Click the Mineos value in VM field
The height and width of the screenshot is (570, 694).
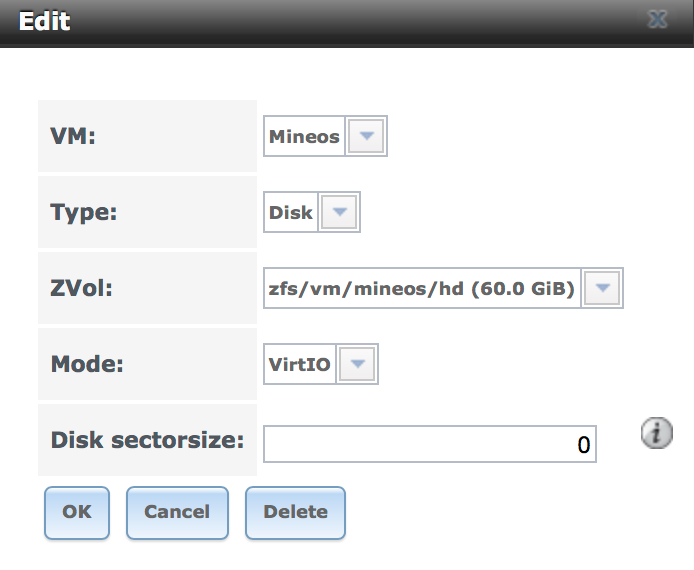[304, 137]
